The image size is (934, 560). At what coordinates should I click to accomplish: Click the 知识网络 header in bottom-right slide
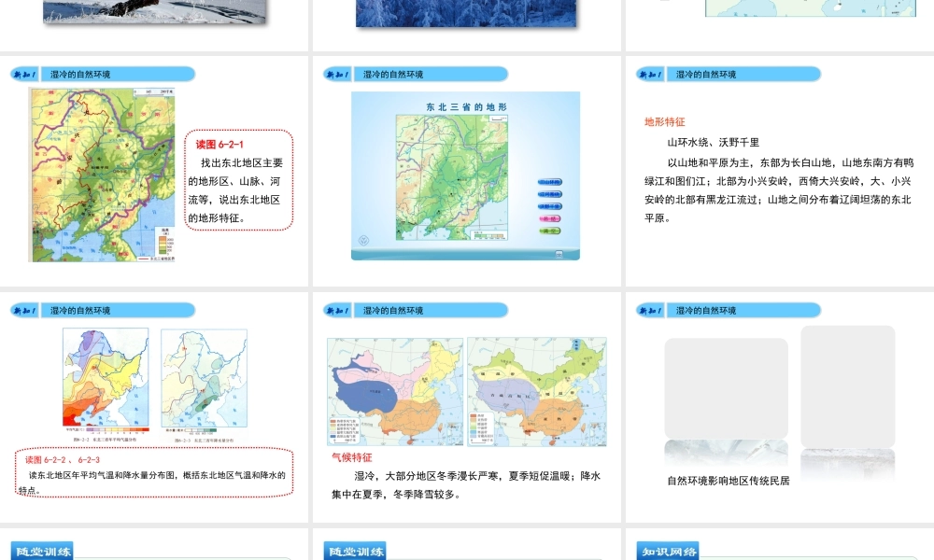tap(668, 551)
